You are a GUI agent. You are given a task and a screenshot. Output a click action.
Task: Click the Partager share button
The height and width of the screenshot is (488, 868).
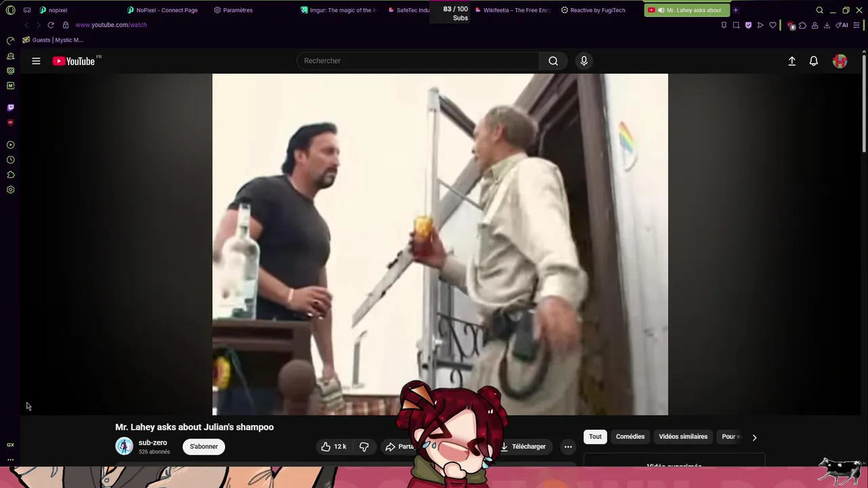click(400, 447)
